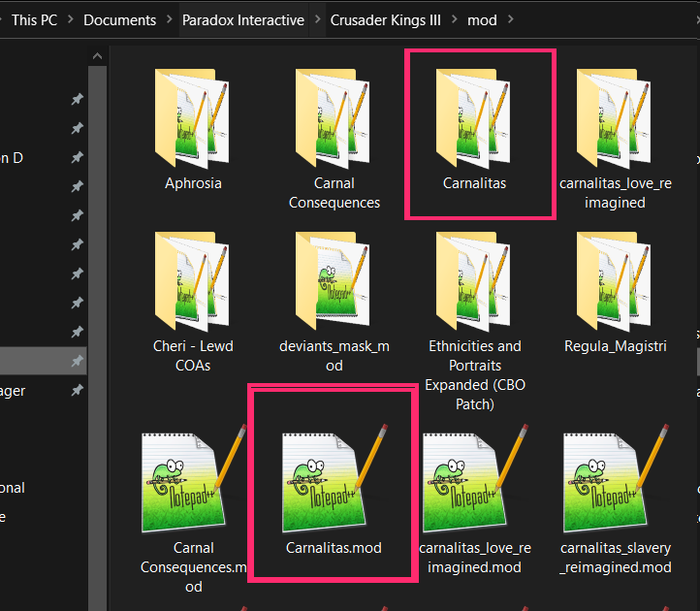700x611 pixels.
Task: Open the Carnal Consequences folder icon
Action: point(333,118)
